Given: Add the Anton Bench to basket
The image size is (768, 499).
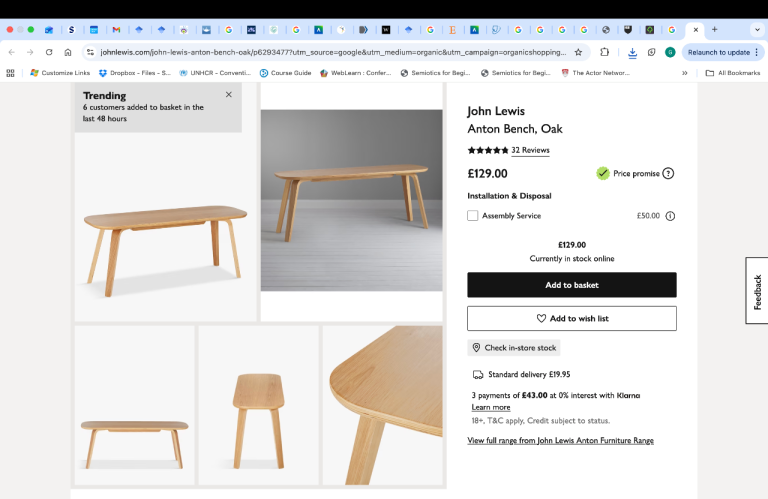Looking at the screenshot, I should 572,285.
